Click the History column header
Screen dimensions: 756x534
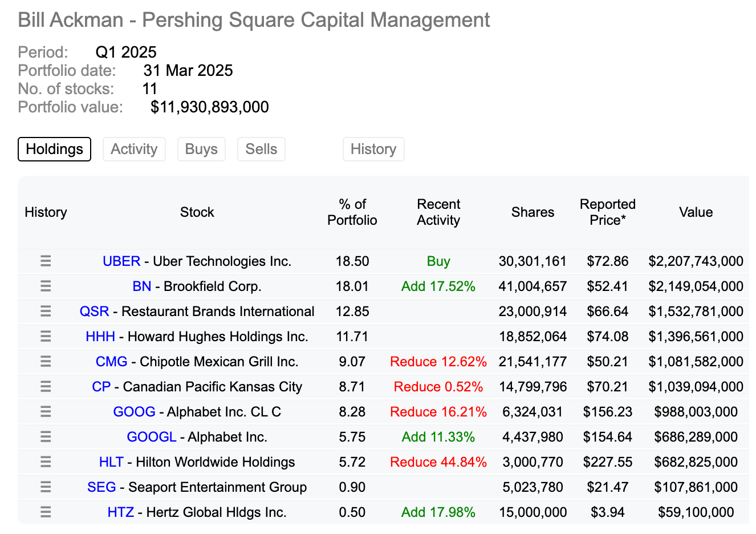point(46,212)
